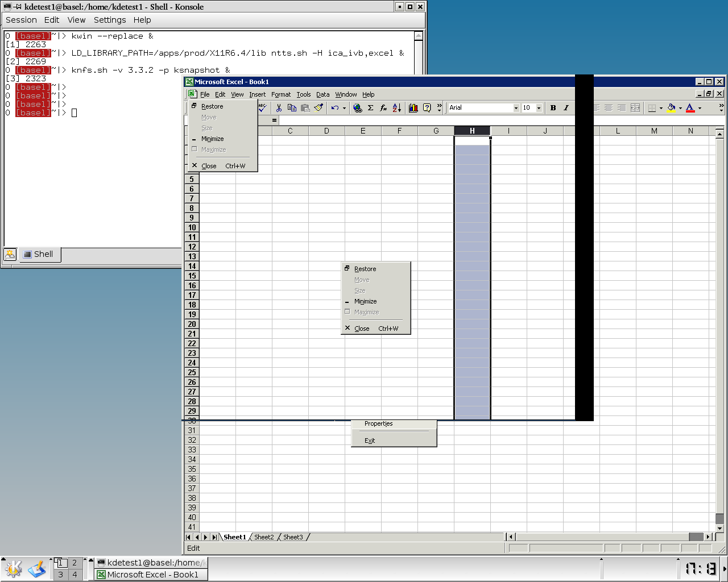The height and width of the screenshot is (582, 728).
Task: Switch to the Sheet2 tab
Action: coord(264,537)
